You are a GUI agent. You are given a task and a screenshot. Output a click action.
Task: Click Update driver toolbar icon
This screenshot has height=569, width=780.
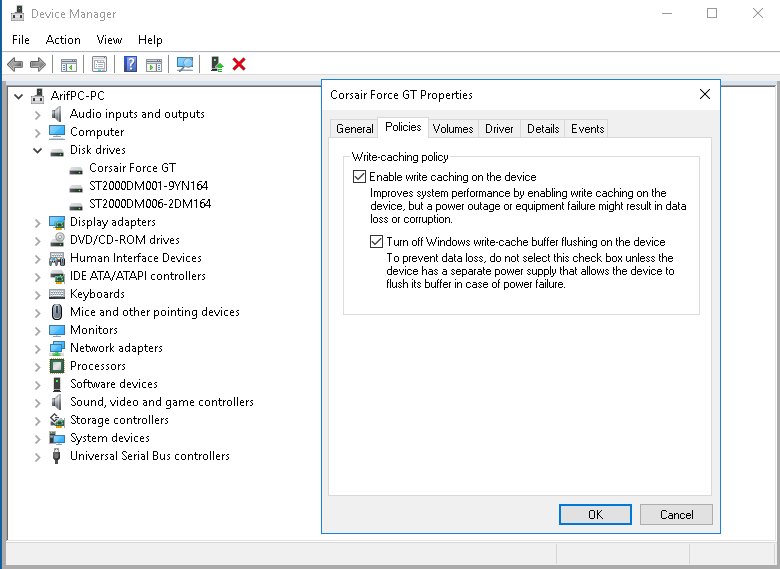(217, 64)
